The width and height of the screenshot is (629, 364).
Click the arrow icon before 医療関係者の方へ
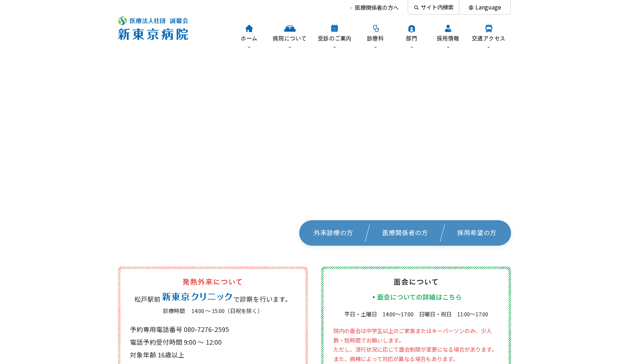[350, 7]
